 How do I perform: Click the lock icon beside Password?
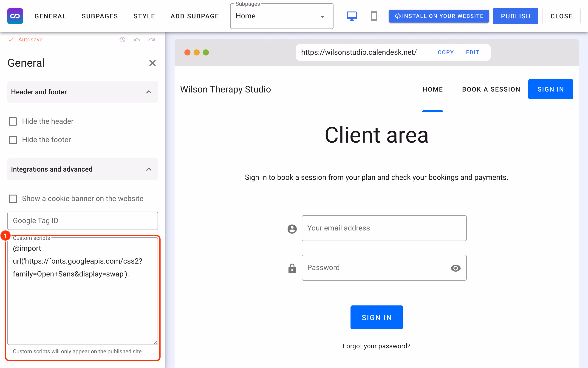pos(292,268)
